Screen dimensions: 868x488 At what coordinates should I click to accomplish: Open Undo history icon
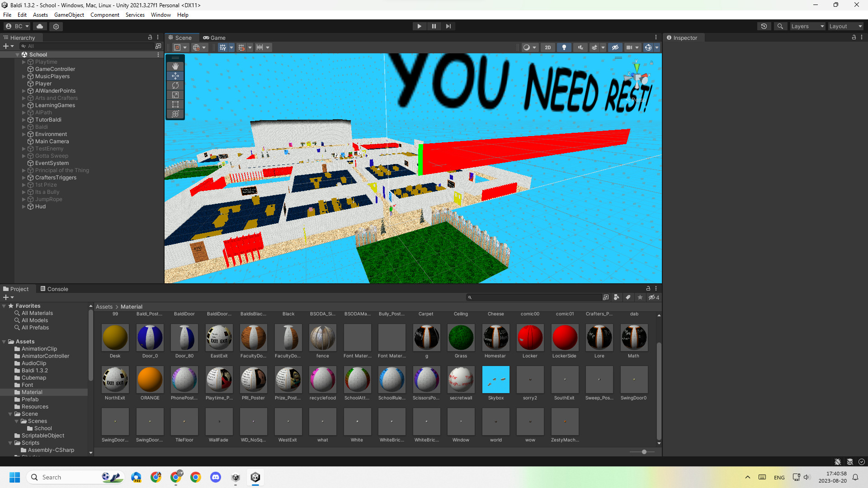pos(764,26)
